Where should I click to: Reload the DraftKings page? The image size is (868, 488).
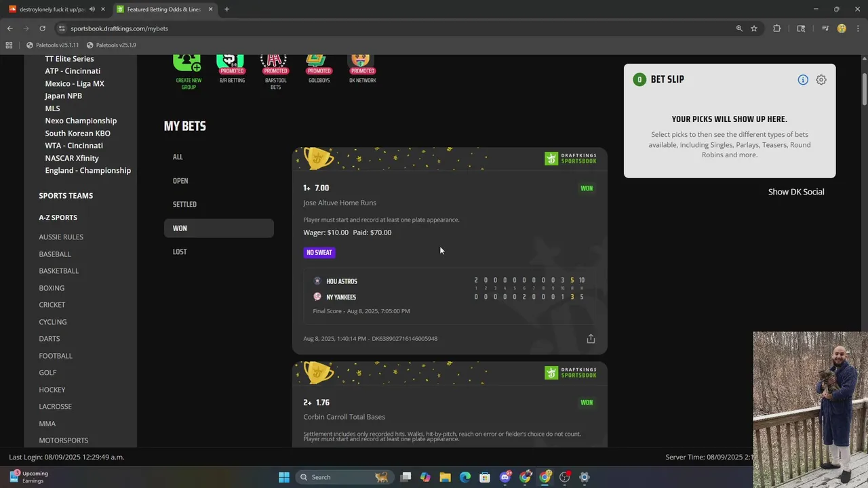point(42,28)
